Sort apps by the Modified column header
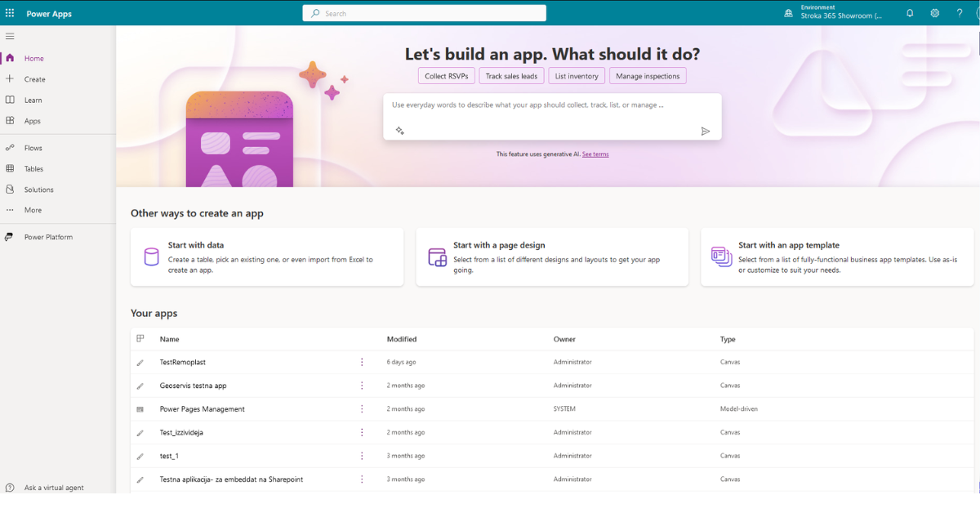Screen dimensions: 980x513 [402, 339]
